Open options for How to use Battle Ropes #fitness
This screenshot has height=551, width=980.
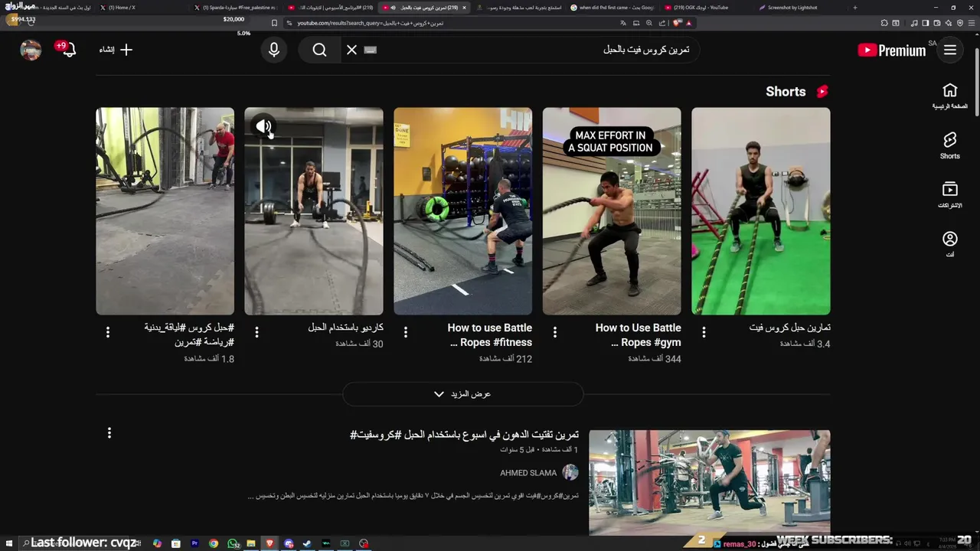[x=406, y=332]
